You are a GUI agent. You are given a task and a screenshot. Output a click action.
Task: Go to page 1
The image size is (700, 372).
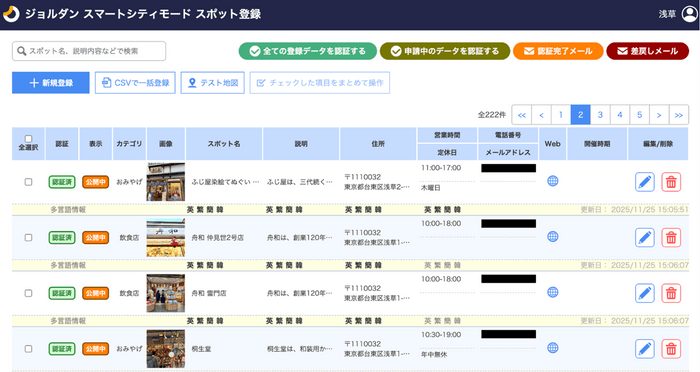click(561, 115)
